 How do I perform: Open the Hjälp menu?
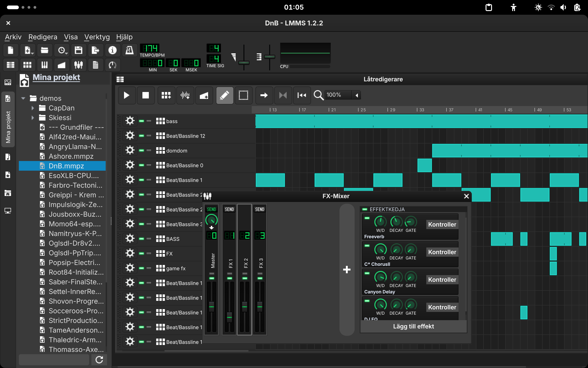[x=124, y=37]
